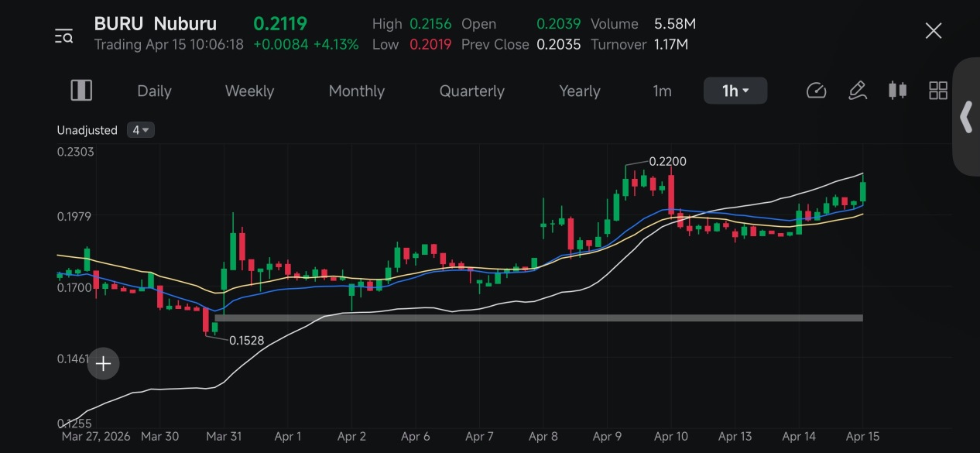Open the stock search list icon
980x453 pixels.
point(63,36)
